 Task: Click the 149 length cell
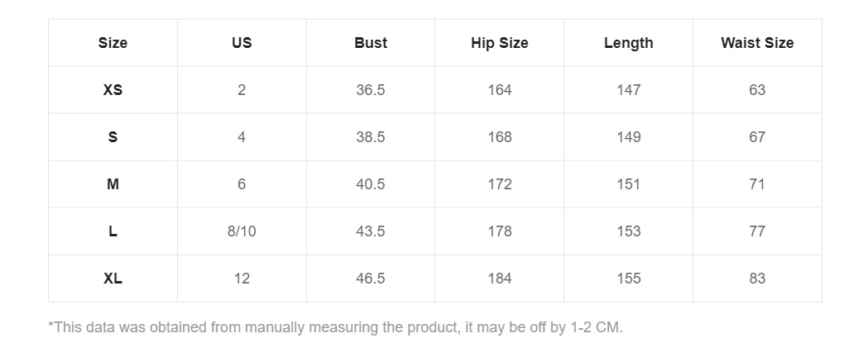point(628,137)
